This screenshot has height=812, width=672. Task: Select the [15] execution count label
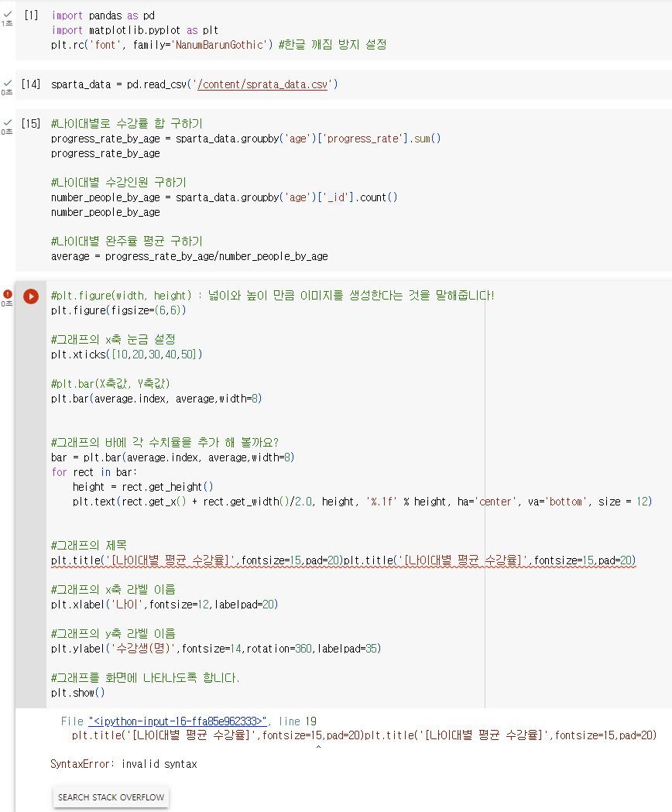click(31, 123)
